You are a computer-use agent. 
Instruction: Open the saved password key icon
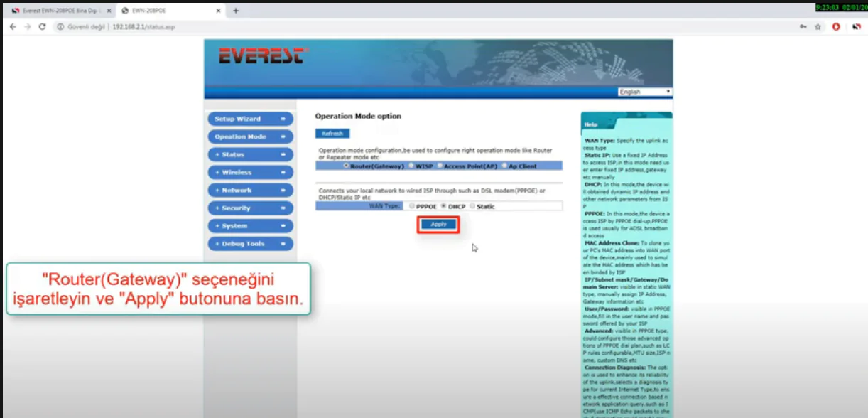(x=803, y=26)
